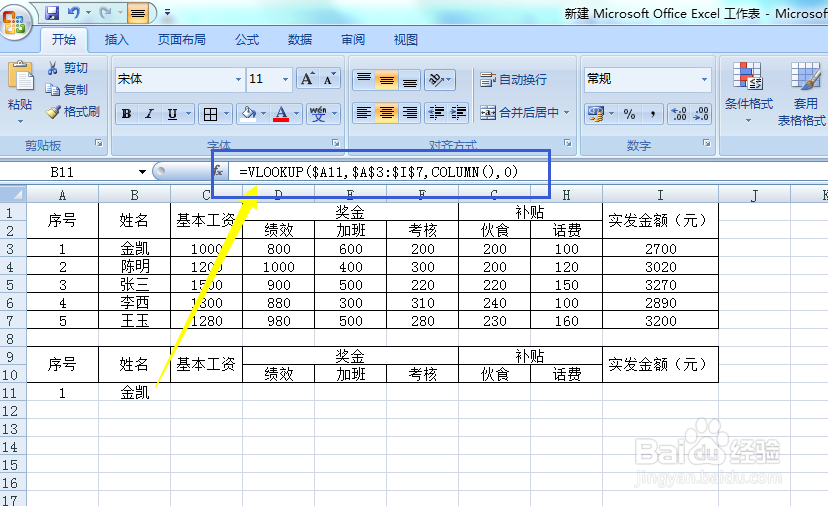Apply red font color

click(x=281, y=114)
